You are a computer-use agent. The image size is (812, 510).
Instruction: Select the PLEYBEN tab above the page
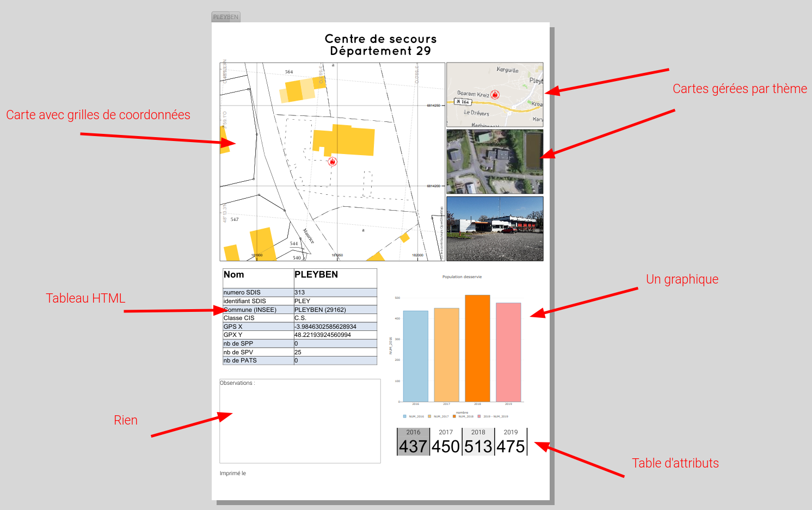point(226,17)
